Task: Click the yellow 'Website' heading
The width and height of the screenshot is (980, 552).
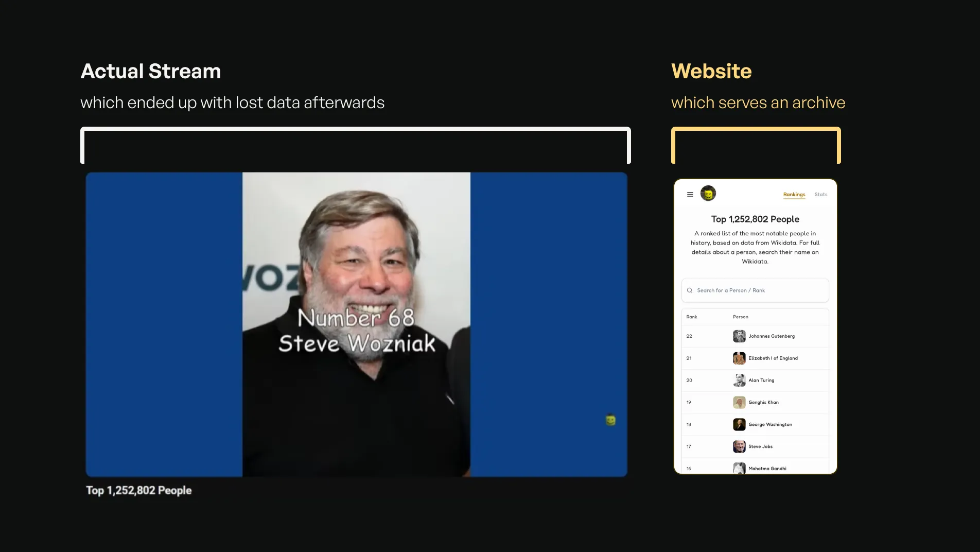Action: (711, 72)
